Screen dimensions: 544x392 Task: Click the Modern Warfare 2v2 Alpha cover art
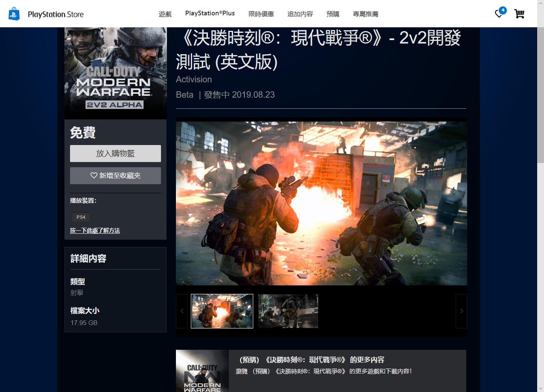tap(115, 73)
